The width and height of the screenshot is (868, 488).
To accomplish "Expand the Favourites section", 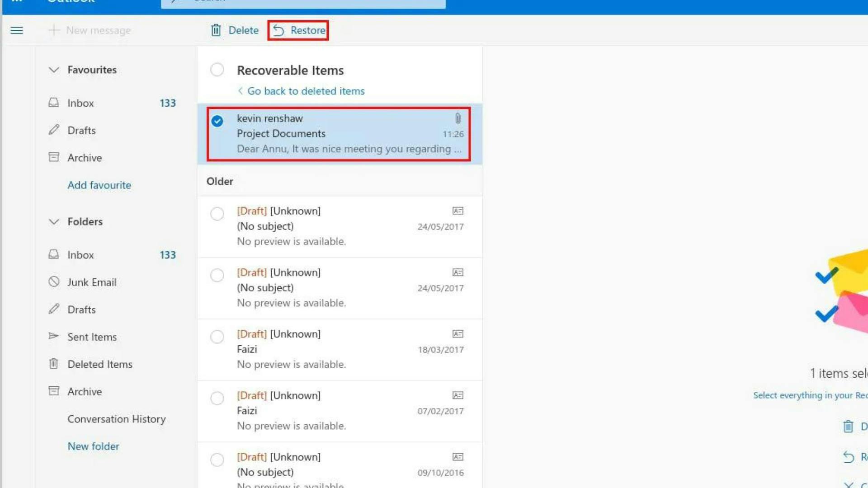I will pos(54,70).
